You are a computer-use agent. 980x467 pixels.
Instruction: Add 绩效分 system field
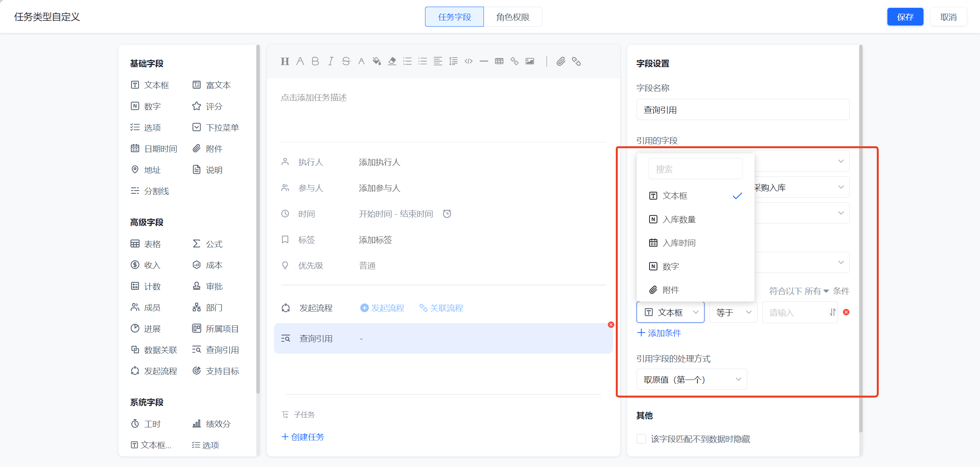click(211, 424)
